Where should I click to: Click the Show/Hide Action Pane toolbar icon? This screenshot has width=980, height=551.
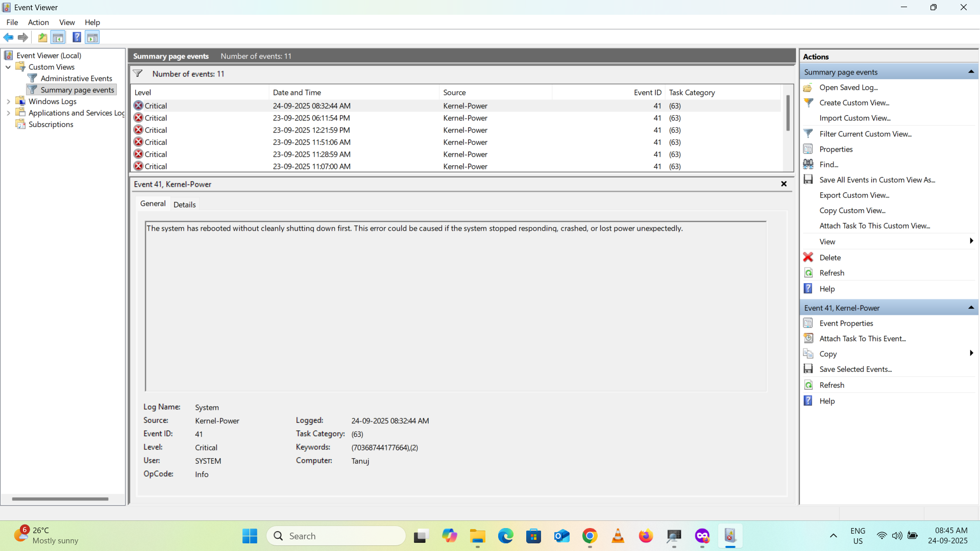(x=92, y=37)
